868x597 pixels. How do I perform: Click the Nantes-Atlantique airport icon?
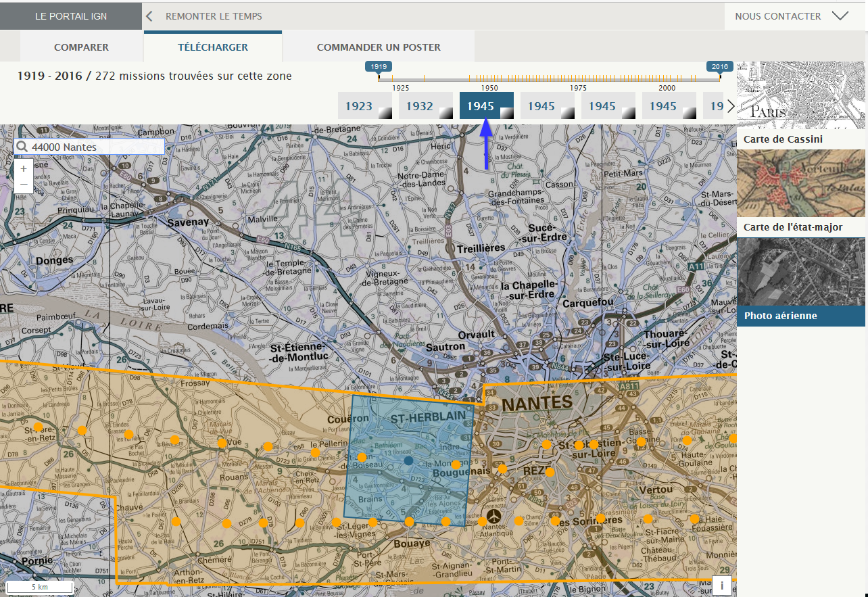pyautogui.click(x=495, y=516)
